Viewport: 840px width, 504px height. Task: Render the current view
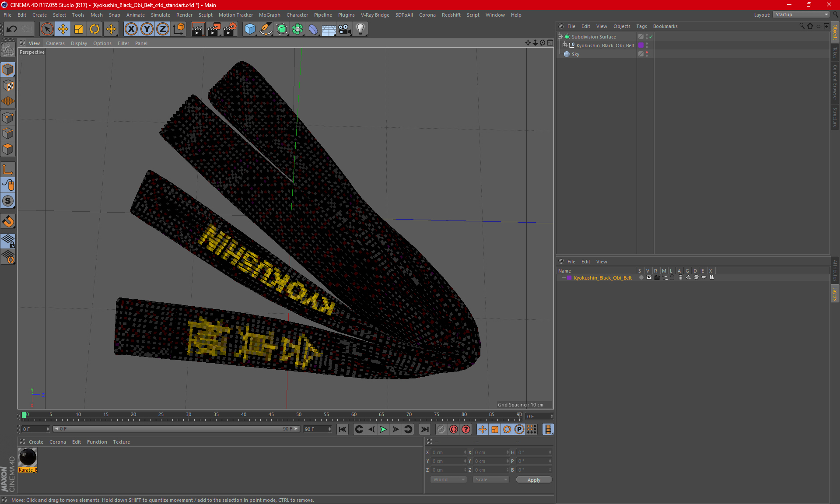[x=198, y=29]
